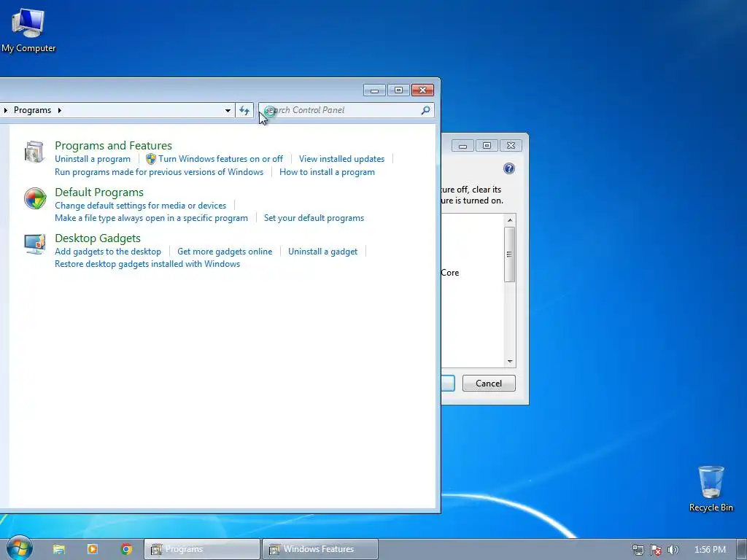
Task: Click Restore desktop gadgets installed with Windows
Action: [147, 264]
